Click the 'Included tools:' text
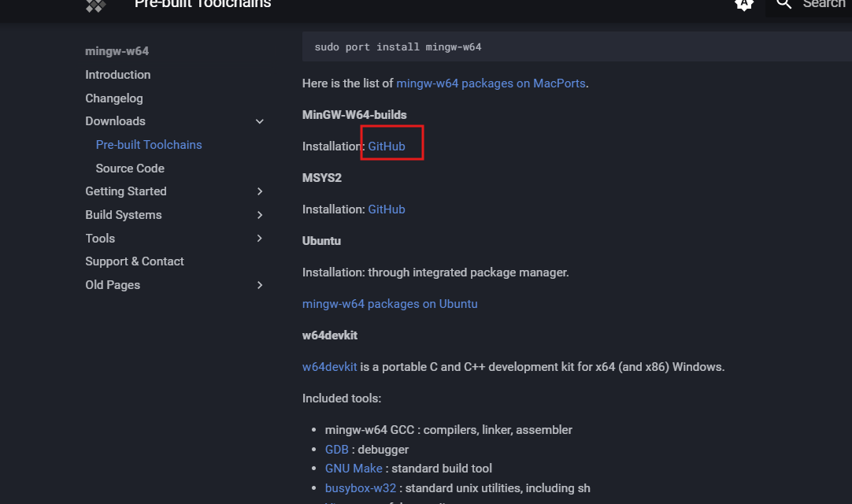Viewport: 852px width, 504px height. click(341, 398)
